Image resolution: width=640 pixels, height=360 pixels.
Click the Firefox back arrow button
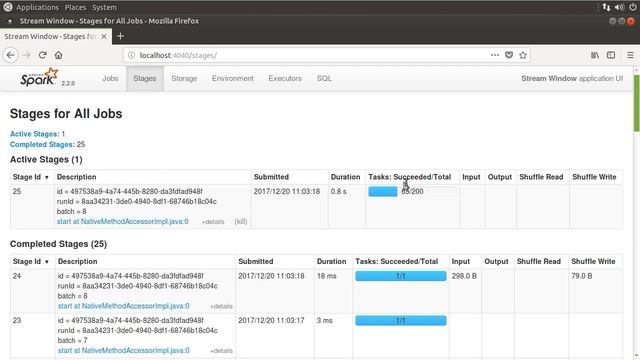(x=11, y=55)
